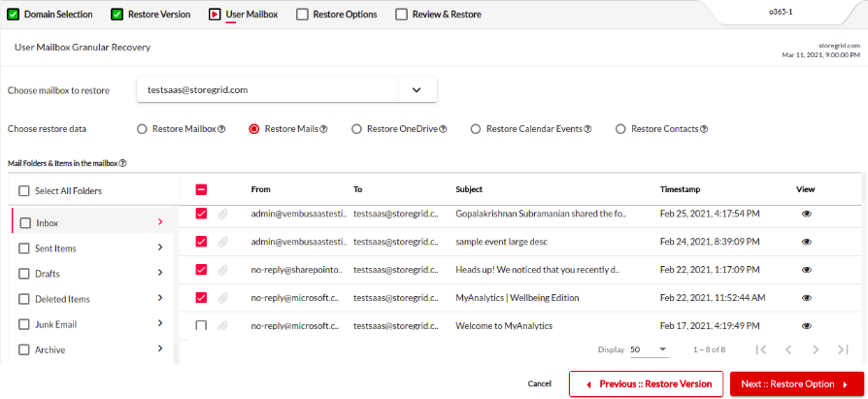Toggle the header select-all mails checkbox
The image size is (868, 399).
click(202, 189)
